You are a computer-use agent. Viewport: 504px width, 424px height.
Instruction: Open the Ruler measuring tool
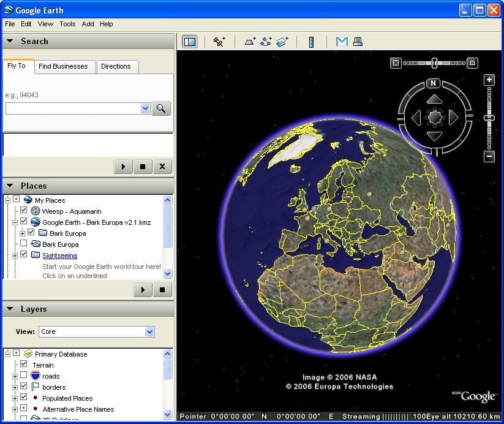[x=311, y=42]
